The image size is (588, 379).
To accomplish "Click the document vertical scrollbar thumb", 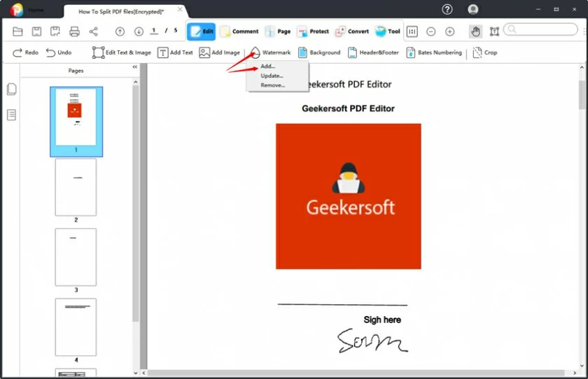I will [x=582, y=94].
